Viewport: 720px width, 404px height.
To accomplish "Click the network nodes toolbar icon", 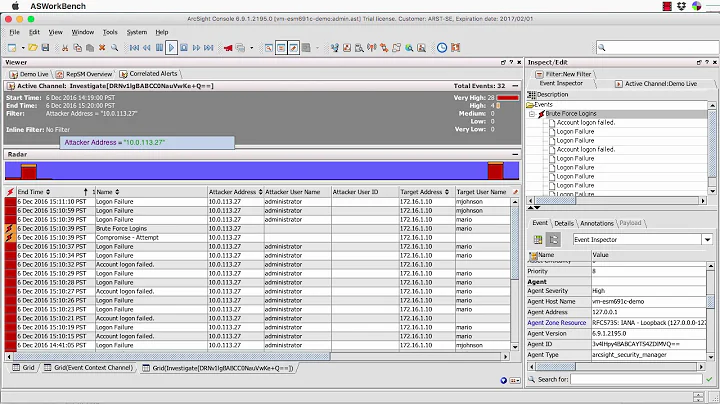I will point(334,48).
